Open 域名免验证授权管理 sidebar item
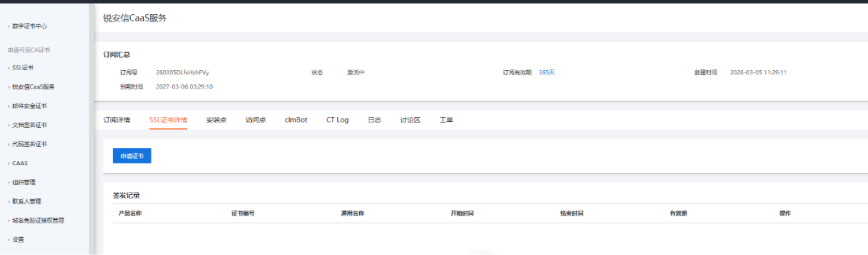This screenshot has height=255, width=868. (x=38, y=221)
